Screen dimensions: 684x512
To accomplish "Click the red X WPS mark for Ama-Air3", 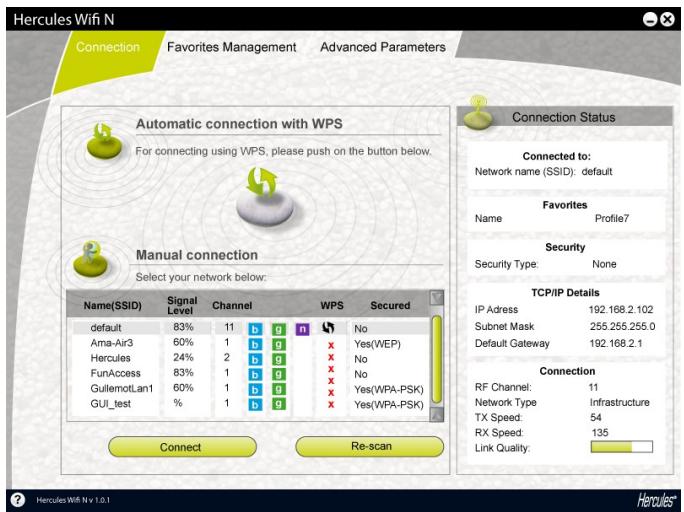I will pyautogui.click(x=331, y=345).
